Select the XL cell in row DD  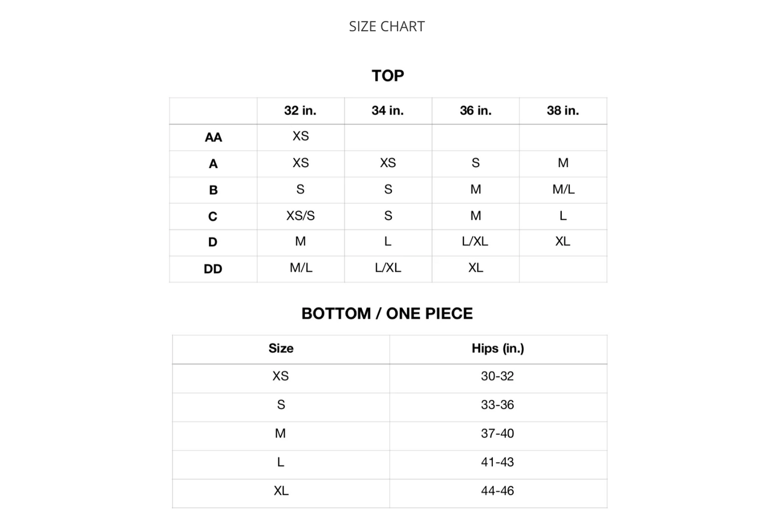point(476,268)
